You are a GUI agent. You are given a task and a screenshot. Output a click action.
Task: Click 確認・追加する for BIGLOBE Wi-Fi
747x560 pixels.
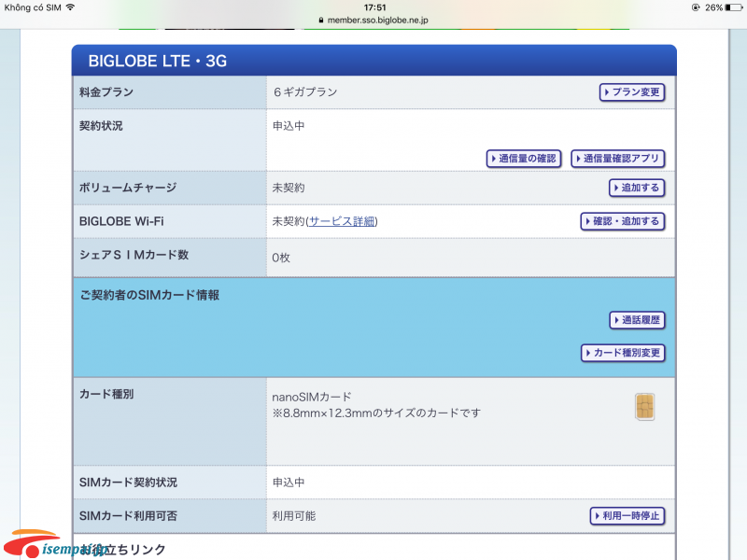point(622,221)
